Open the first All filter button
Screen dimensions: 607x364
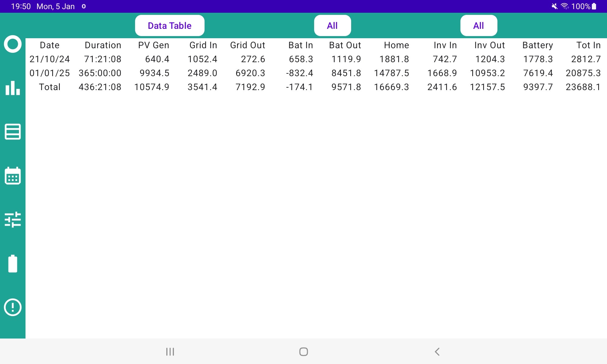(x=332, y=25)
